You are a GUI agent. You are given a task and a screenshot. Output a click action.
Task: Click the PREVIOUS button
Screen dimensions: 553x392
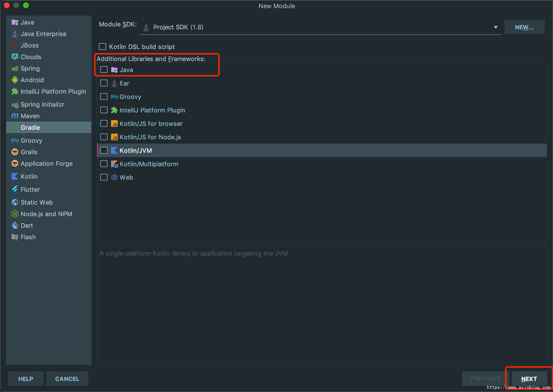485,379
